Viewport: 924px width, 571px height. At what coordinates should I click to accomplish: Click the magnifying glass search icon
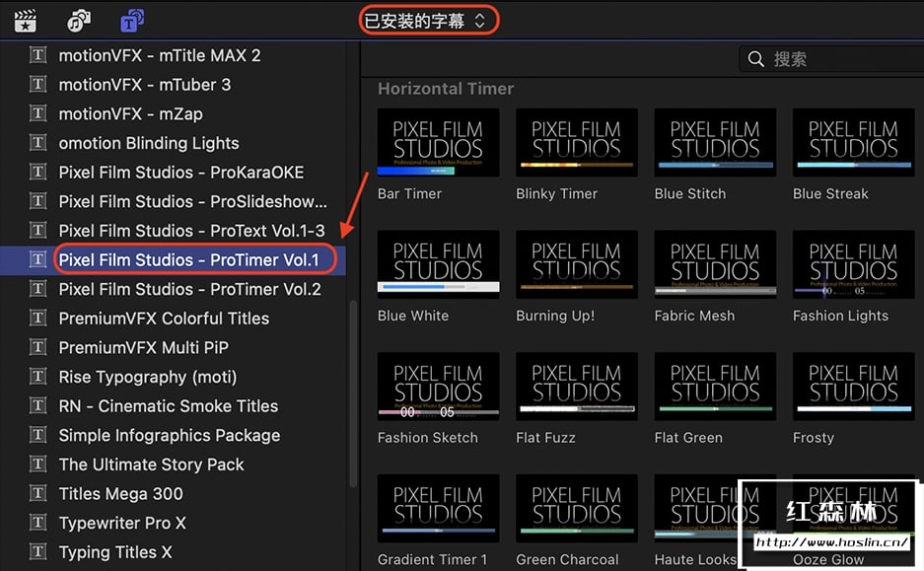[756, 59]
